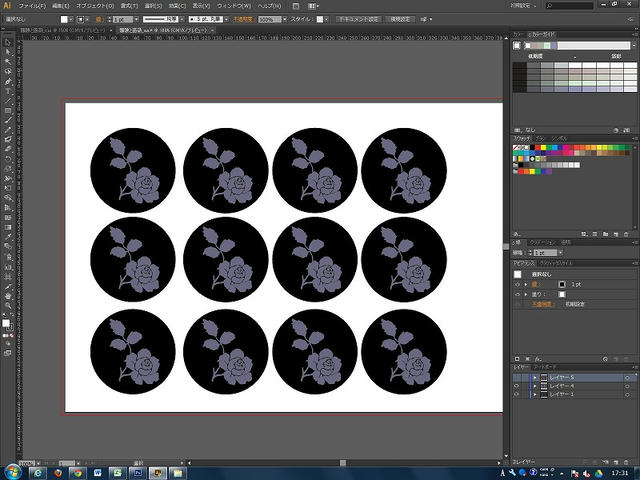Select the Zoom tool in the toolbox
This screenshot has width=640, height=480.
point(8,305)
